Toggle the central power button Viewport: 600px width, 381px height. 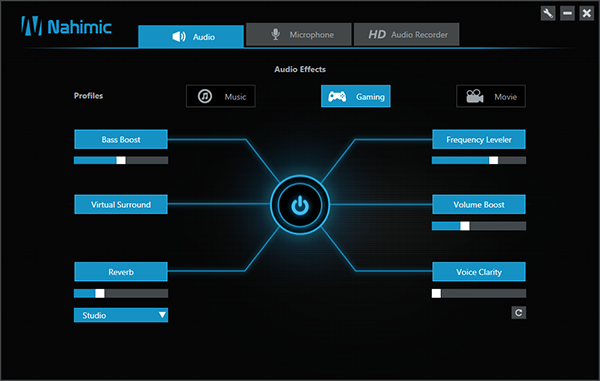300,205
